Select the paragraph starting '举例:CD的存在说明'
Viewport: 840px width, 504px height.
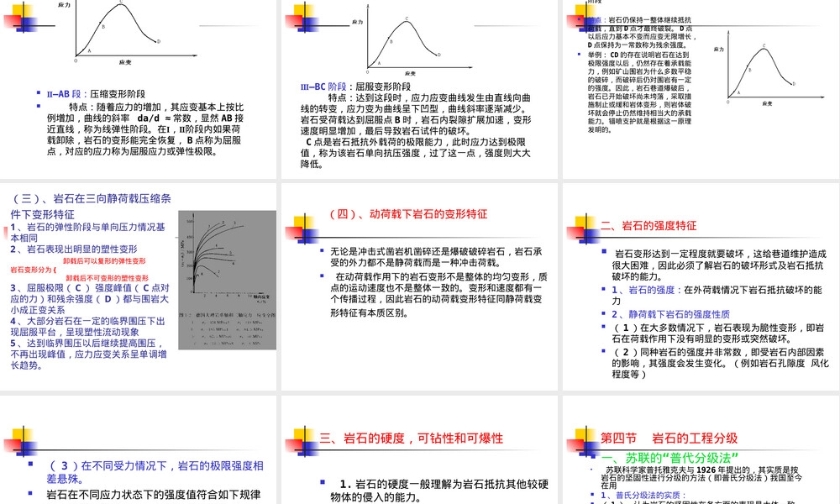tap(639, 92)
